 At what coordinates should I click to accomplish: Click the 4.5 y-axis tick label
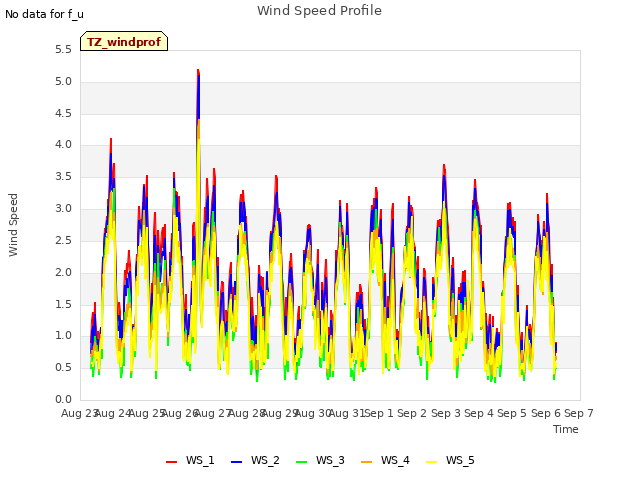point(63,113)
